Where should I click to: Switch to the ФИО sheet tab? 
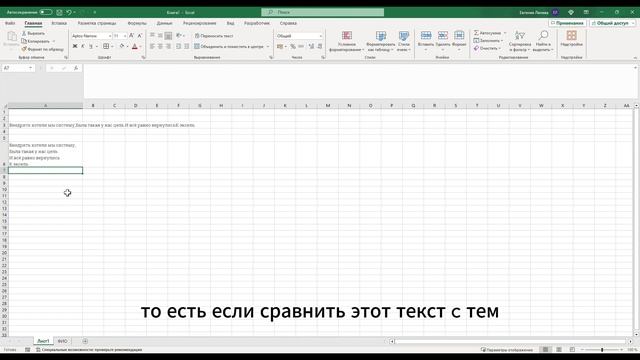point(62,341)
